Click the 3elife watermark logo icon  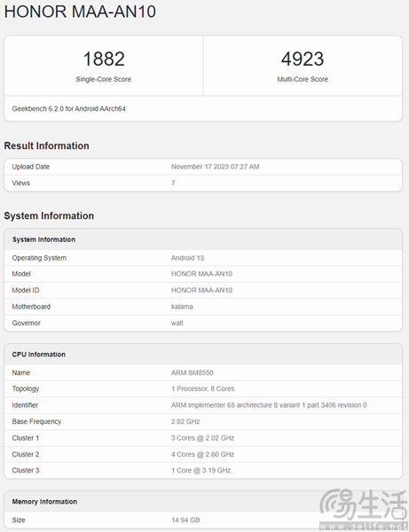coord(336,505)
